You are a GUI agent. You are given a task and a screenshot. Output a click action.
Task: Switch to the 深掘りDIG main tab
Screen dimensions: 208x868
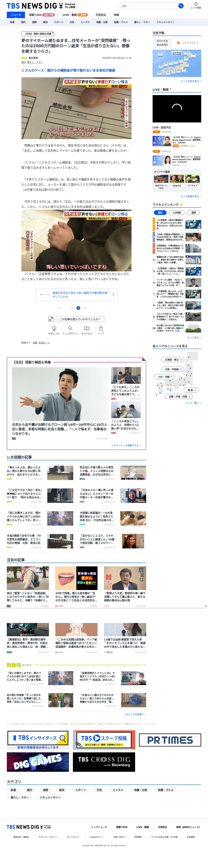coord(41,15)
